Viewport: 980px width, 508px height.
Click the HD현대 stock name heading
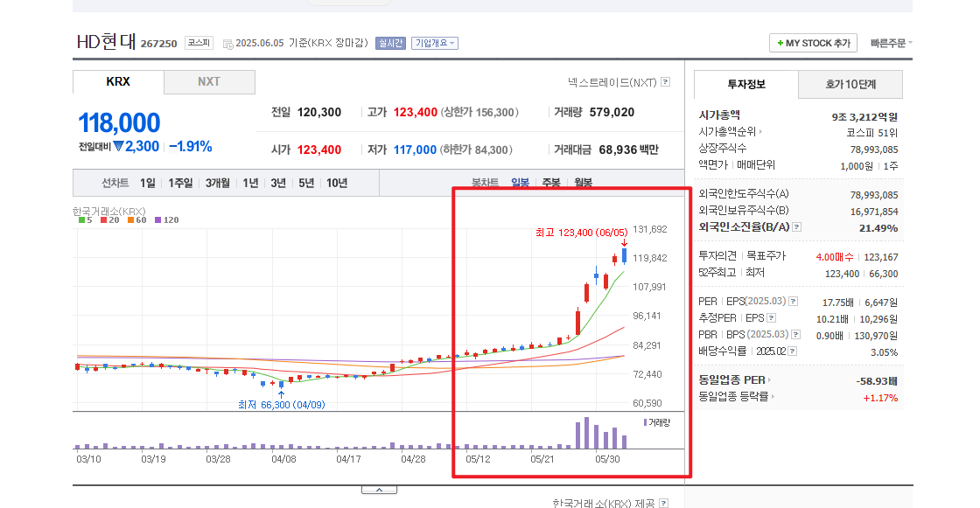(106, 42)
